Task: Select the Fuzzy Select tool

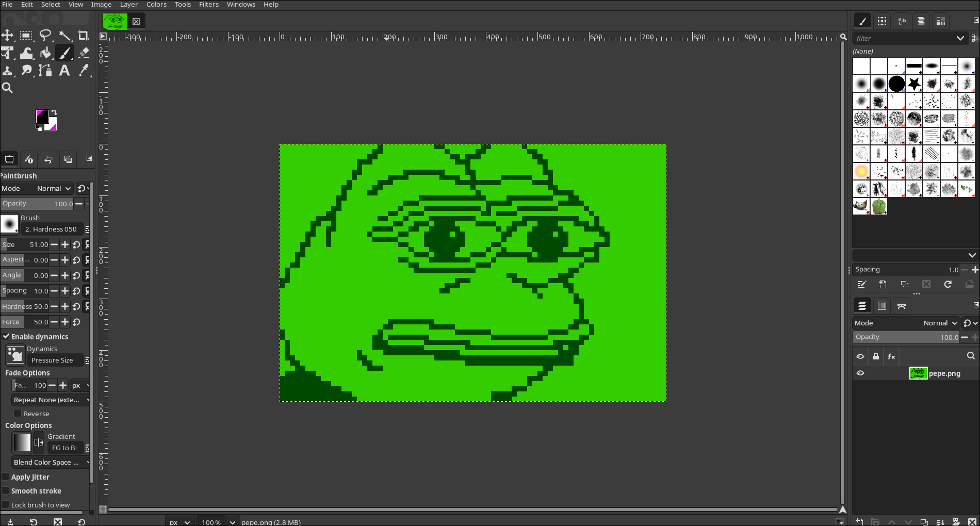Action: pyautogui.click(x=66, y=36)
